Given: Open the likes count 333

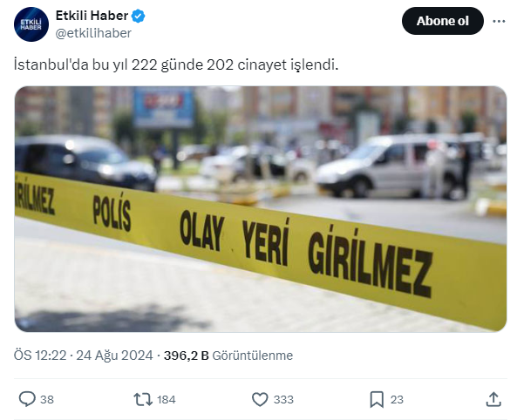Looking at the screenshot, I should pos(283,400).
